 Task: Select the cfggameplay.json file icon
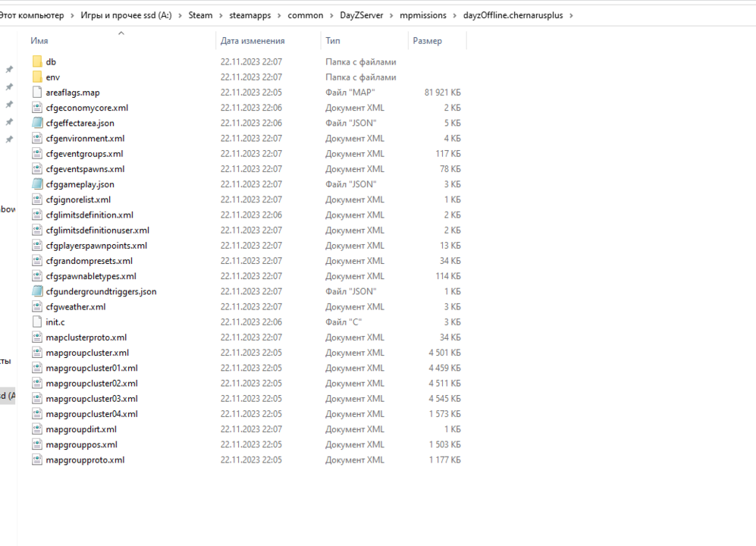pos(37,184)
